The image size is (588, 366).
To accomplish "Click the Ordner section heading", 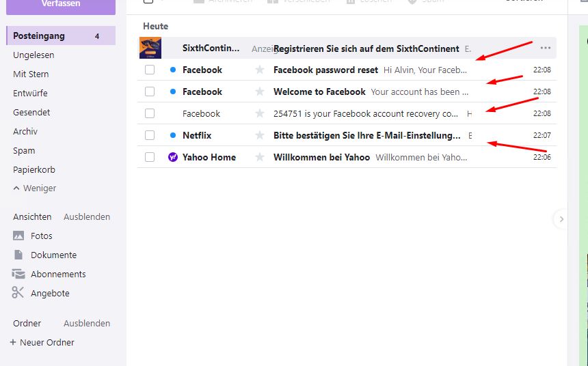I will coord(27,323).
